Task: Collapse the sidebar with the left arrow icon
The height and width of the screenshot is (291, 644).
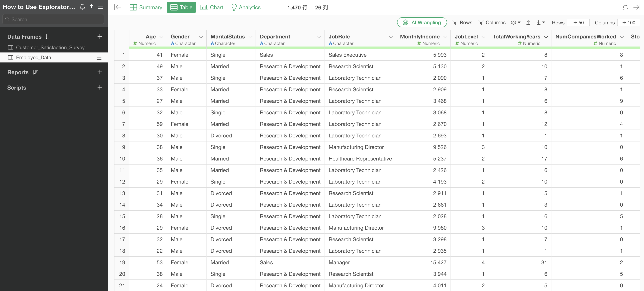Action: point(118,7)
